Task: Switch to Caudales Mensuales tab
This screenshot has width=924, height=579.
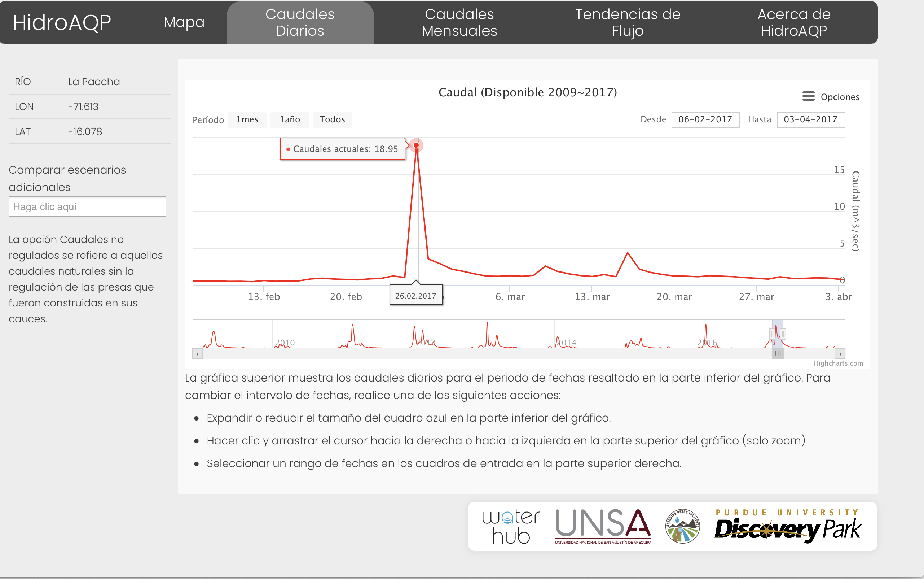Action: [x=459, y=22]
